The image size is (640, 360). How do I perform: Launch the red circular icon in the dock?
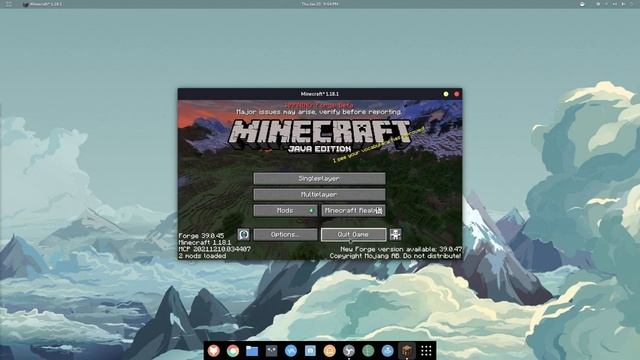[213, 351]
